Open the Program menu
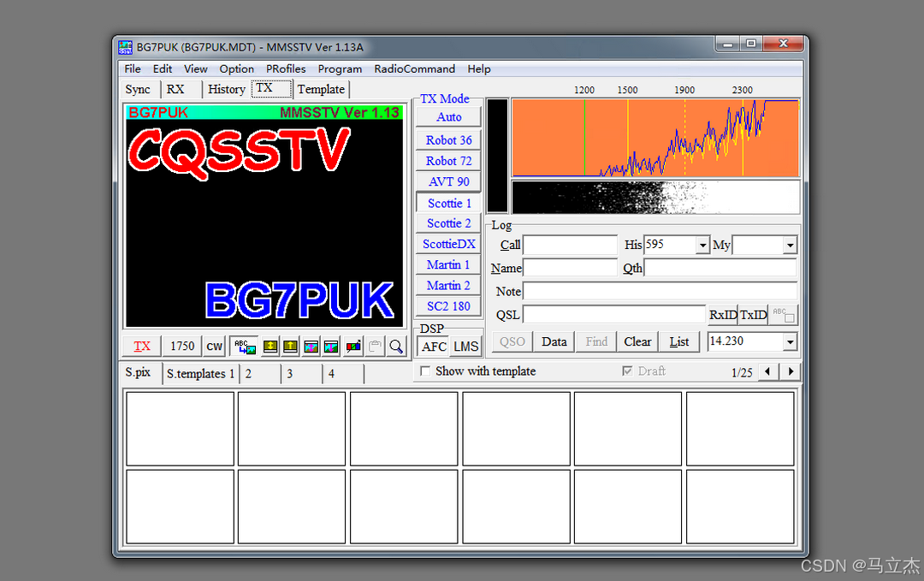 (340, 69)
